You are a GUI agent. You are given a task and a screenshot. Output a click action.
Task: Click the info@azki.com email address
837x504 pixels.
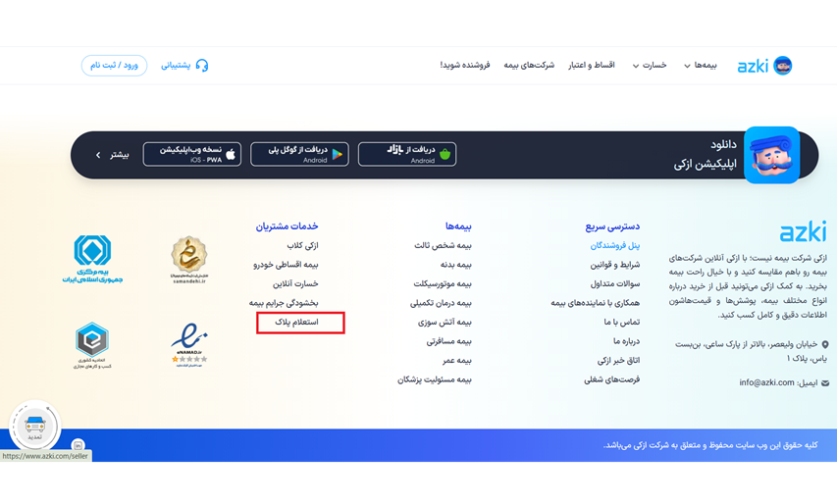click(x=766, y=383)
